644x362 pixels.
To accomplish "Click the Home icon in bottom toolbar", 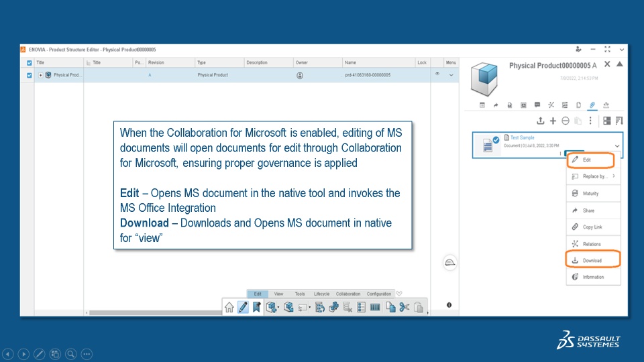I will [229, 307].
